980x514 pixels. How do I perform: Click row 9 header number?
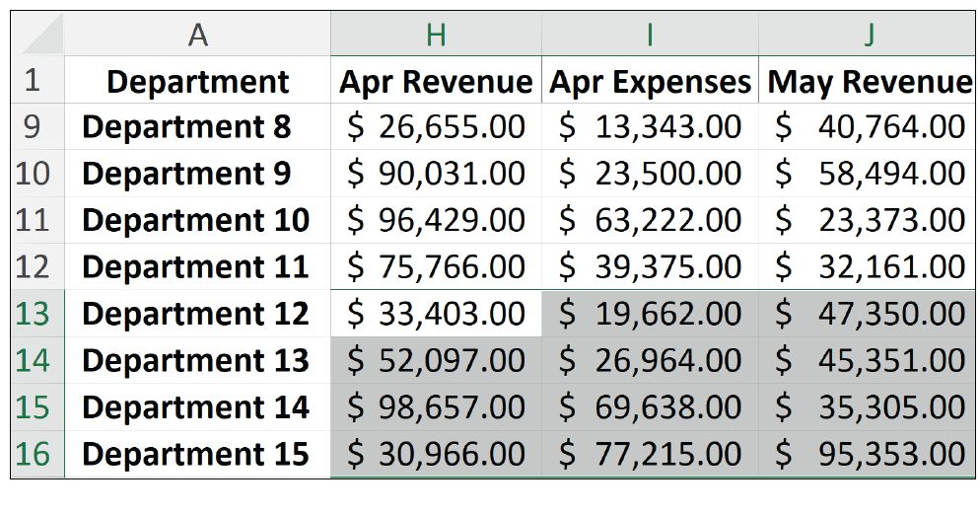[34, 127]
